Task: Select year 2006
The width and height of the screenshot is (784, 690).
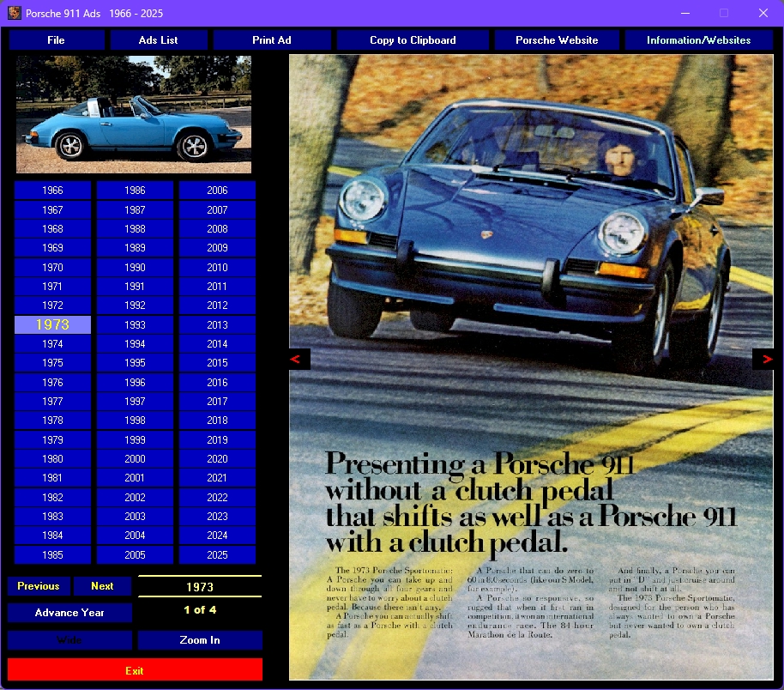Action: click(218, 191)
